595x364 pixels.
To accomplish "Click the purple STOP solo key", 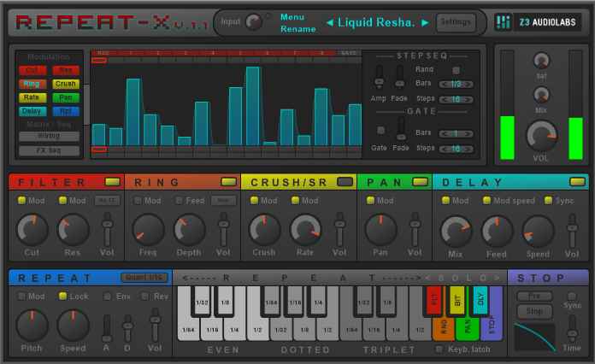I will pyautogui.click(x=492, y=328).
